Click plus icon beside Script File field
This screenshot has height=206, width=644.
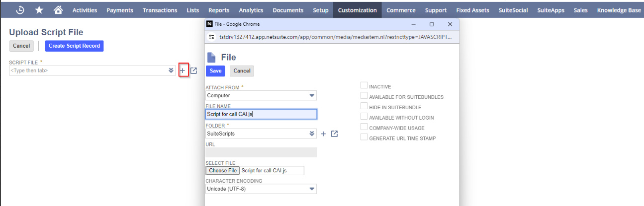tap(183, 70)
